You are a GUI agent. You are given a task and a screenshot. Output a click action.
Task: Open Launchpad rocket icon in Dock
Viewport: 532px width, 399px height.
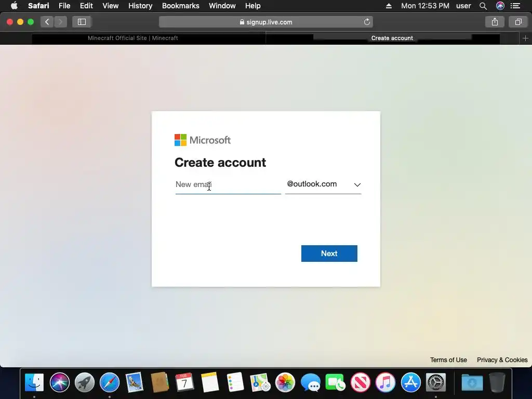point(85,382)
